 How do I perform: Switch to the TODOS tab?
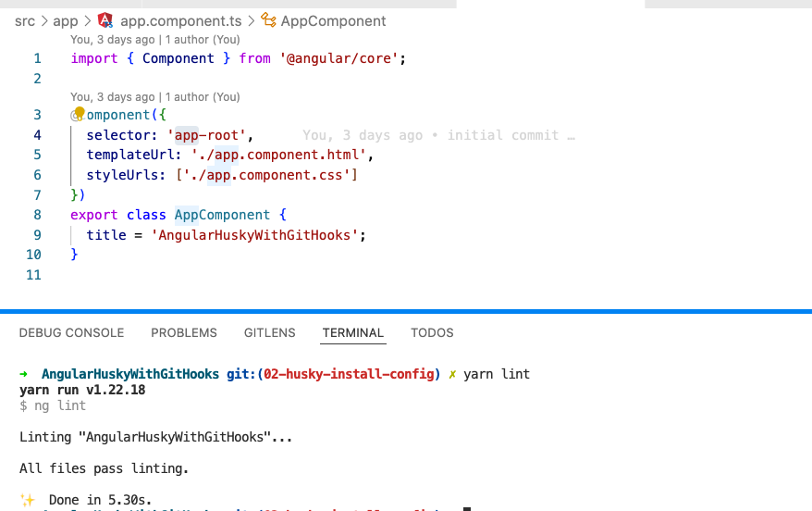tap(432, 332)
